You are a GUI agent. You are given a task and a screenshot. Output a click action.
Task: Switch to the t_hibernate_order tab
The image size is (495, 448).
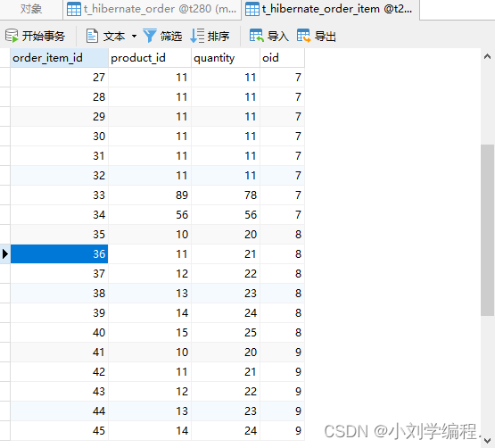point(153,9)
